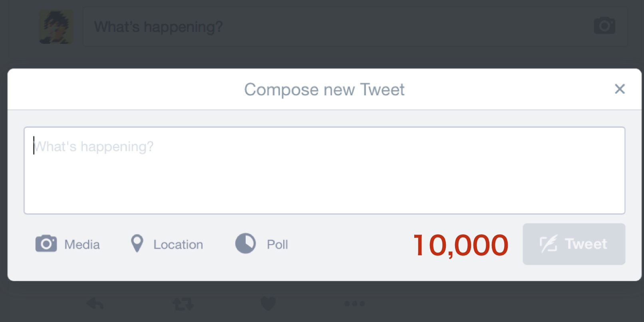Toggle the heart to like the tweet
Viewport: 644px width, 322px height.
(268, 303)
